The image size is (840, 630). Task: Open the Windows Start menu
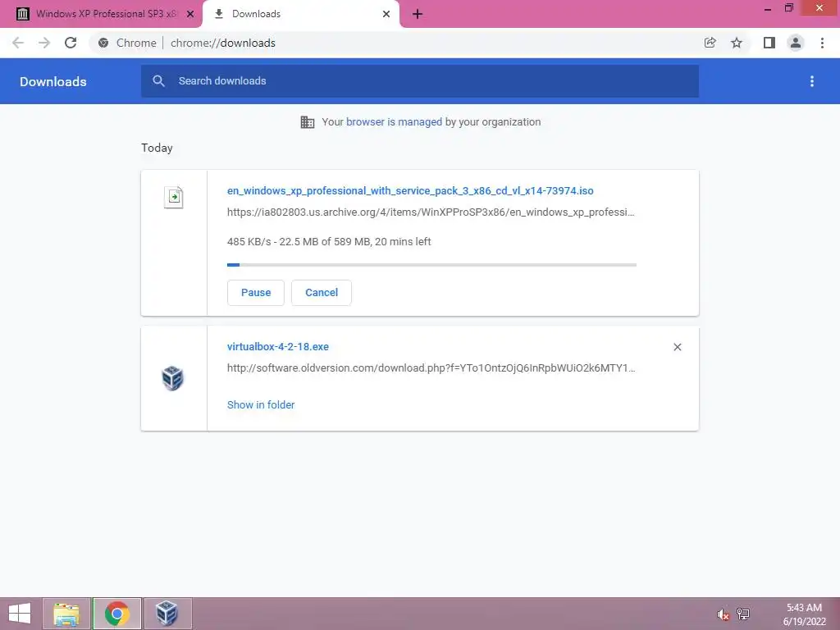point(20,614)
